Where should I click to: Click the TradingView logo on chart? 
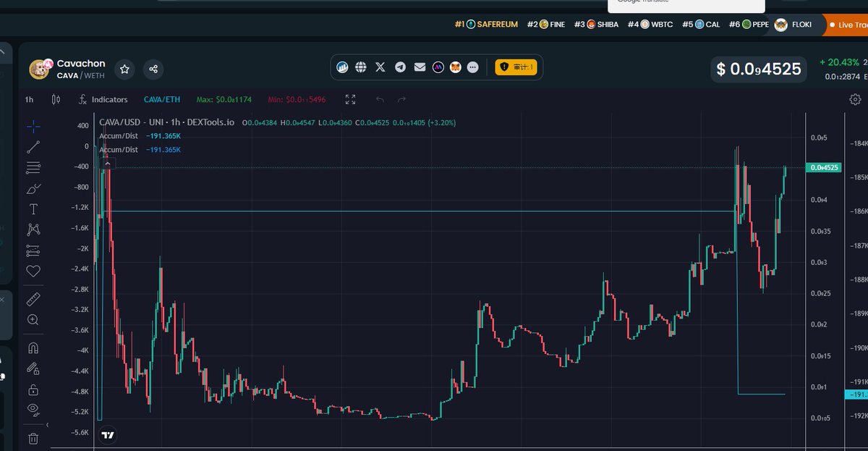click(108, 435)
